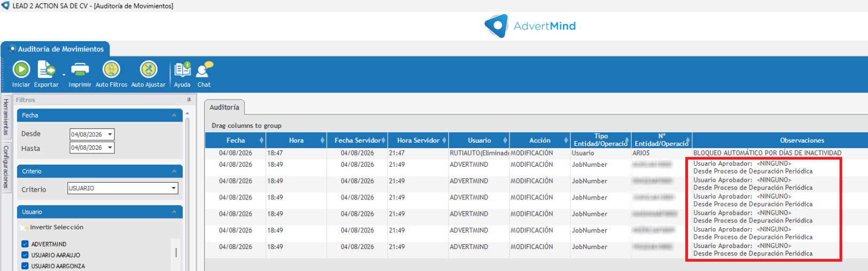
Task: Collapse the Usuario filter section
Action: [x=174, y=212]
